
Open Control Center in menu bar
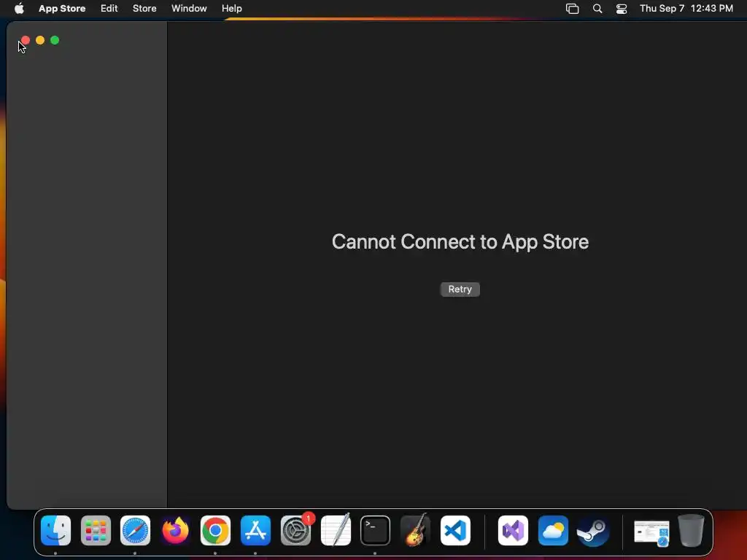pyautogui.click(x=622, y=9)
